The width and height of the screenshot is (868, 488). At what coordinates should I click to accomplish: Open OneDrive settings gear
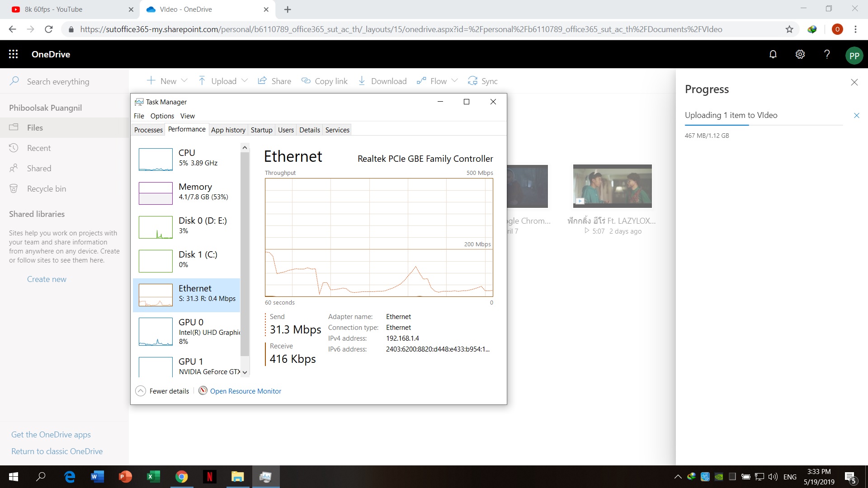[800, 54]
